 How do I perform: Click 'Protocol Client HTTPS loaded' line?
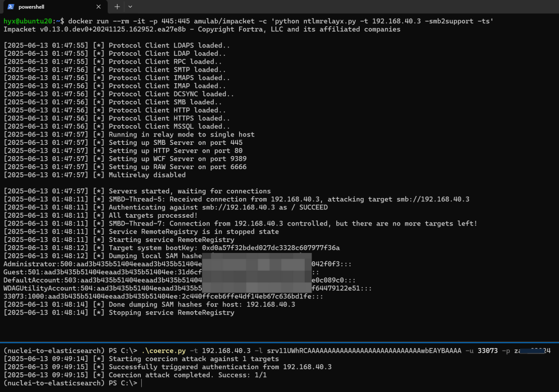click(116, 118)
